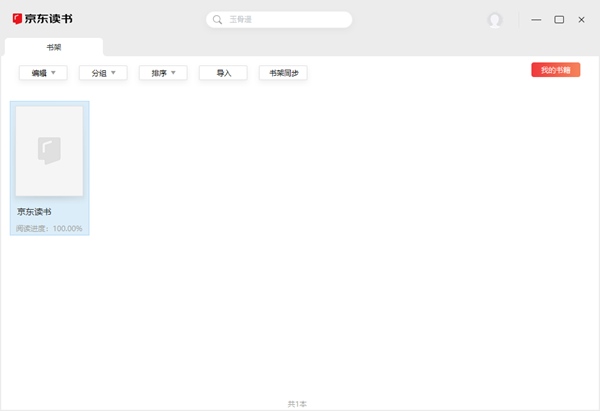Switch to the 书架 tab

click(54, 47)
